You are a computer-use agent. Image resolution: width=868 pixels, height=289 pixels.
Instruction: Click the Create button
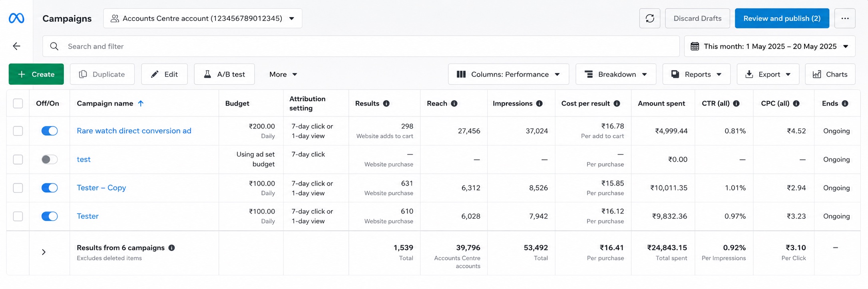36,74
